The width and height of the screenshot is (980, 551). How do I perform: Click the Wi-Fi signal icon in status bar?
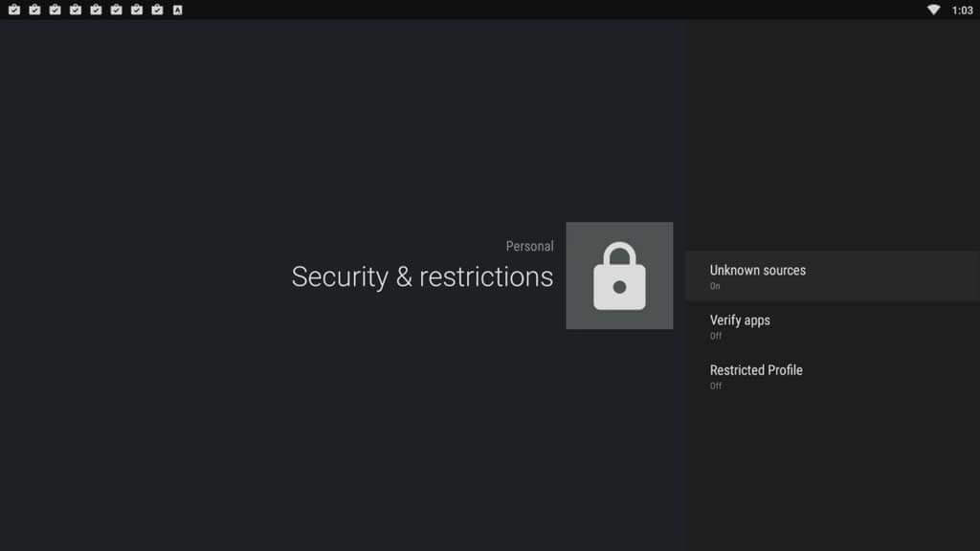coord(933,10)
